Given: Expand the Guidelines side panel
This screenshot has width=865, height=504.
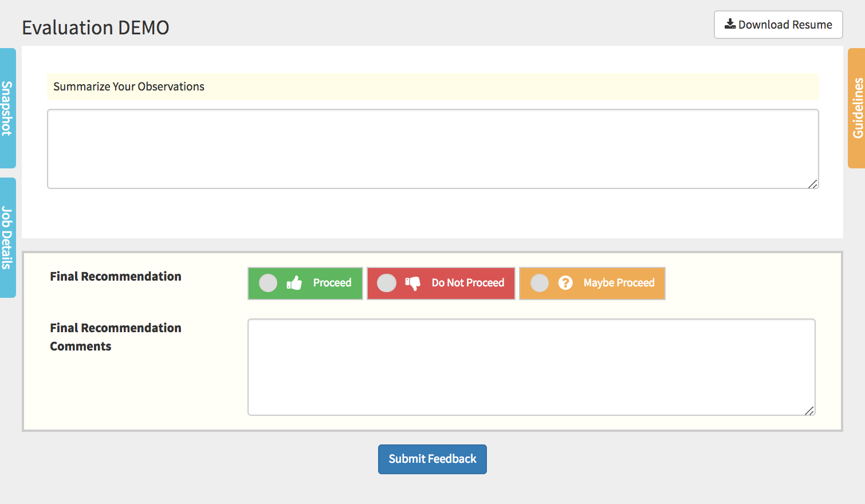Looking at the screenshot, I should click(857, 108).
